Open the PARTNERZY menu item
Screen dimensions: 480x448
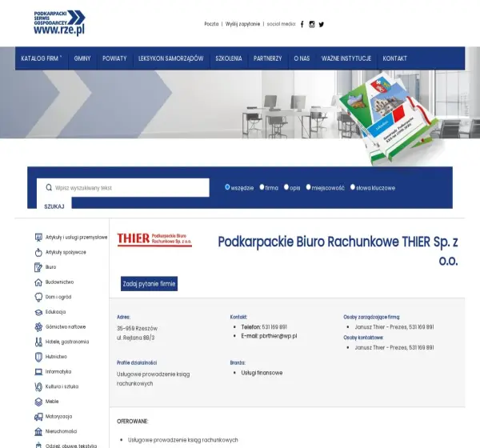(x=267, y=58)
